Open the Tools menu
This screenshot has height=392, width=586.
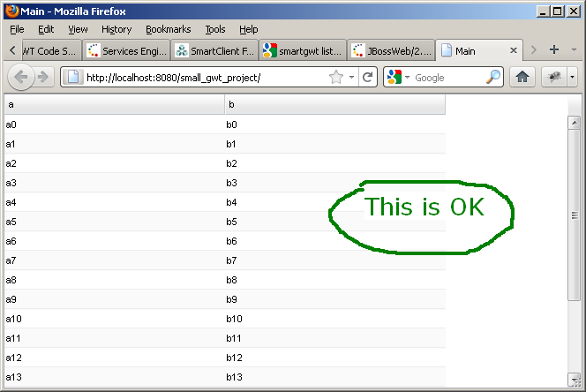point(215,29)
